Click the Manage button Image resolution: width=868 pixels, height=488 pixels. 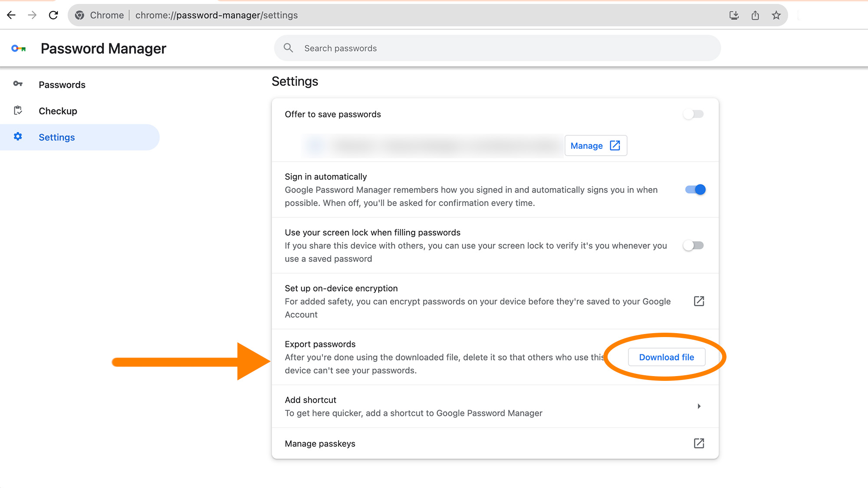595,146
